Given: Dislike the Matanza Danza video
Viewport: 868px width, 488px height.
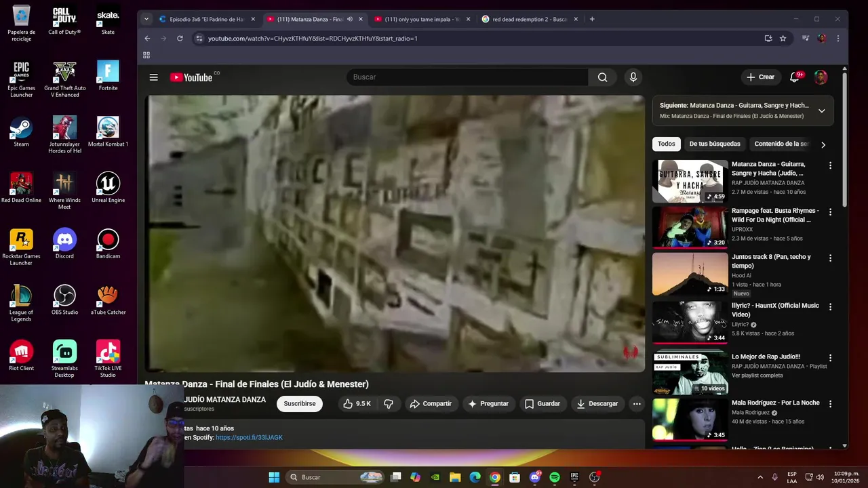Looking at the screenshot, I should pyautogui.click(x=389, y=403).
